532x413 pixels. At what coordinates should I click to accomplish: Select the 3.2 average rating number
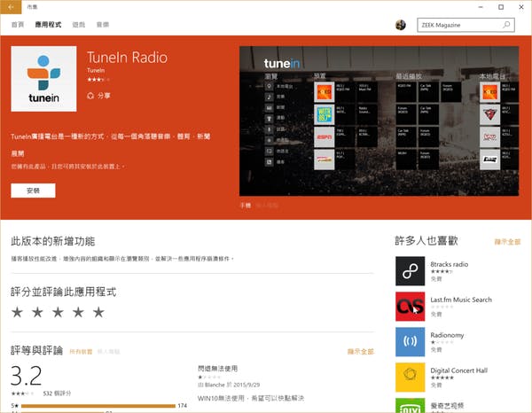pos(26,376)
